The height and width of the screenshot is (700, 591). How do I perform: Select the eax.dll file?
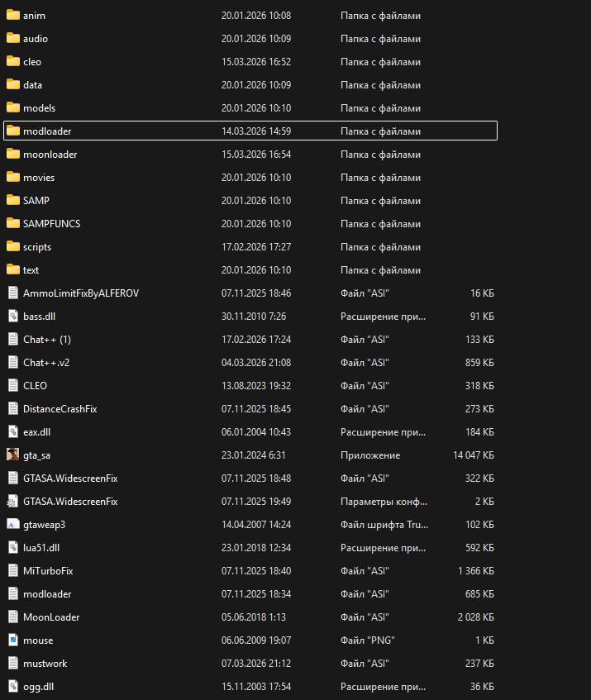click(38, 432)
